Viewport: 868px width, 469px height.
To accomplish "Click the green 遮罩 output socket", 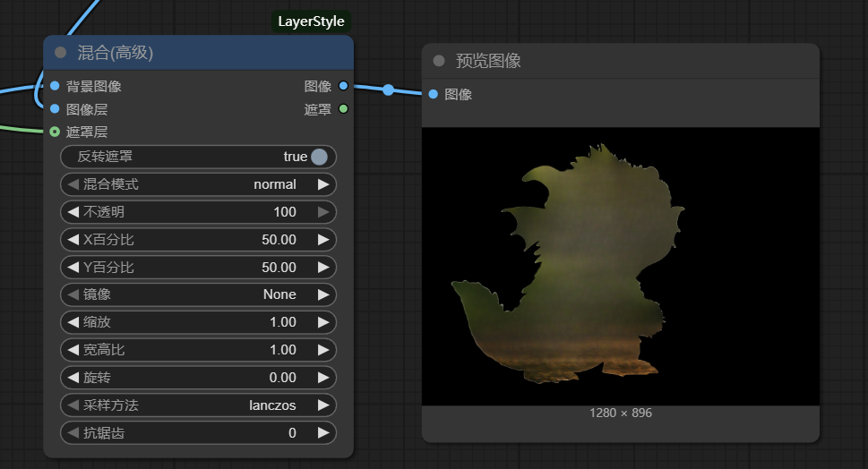I will [343, 109].
